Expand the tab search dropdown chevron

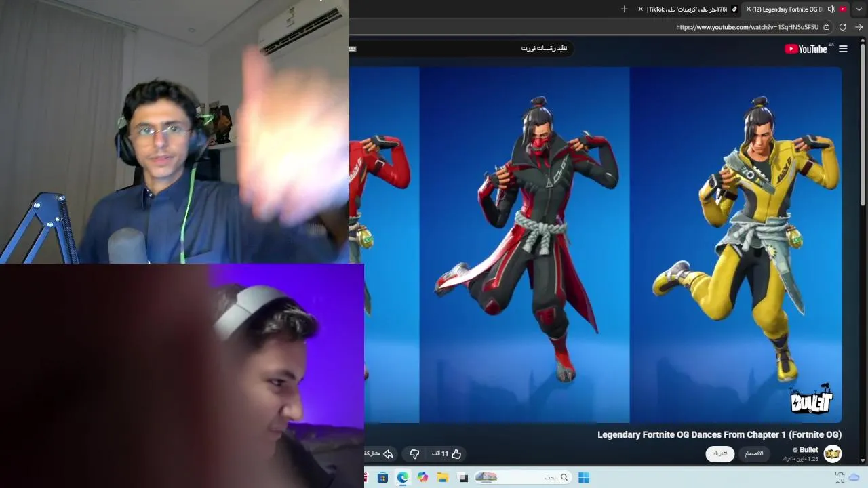859,9
